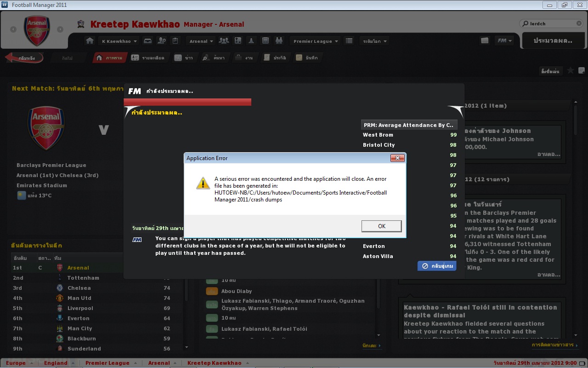Click the ประมวลผล.. continue button
Viewport: 588px width, 368px height.
[553, 40]
